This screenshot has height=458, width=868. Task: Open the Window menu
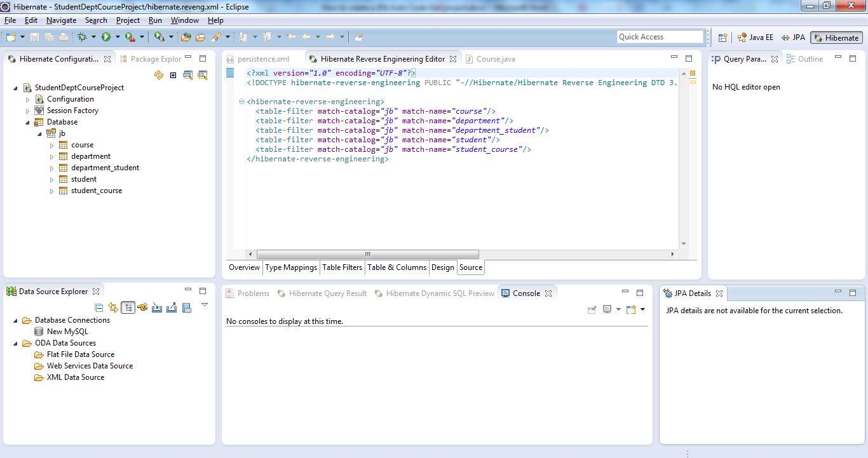point(184,20)
